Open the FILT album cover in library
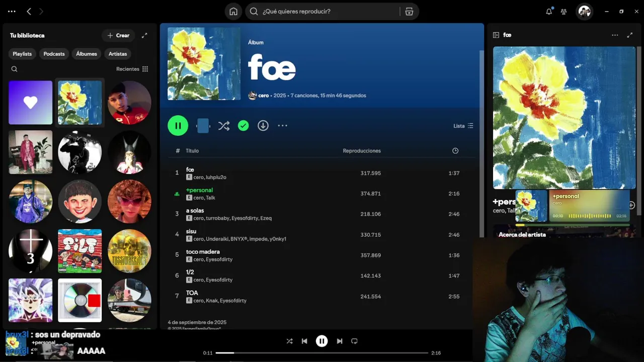This screenshot has height=362, width=644. (x=80, y=251)
